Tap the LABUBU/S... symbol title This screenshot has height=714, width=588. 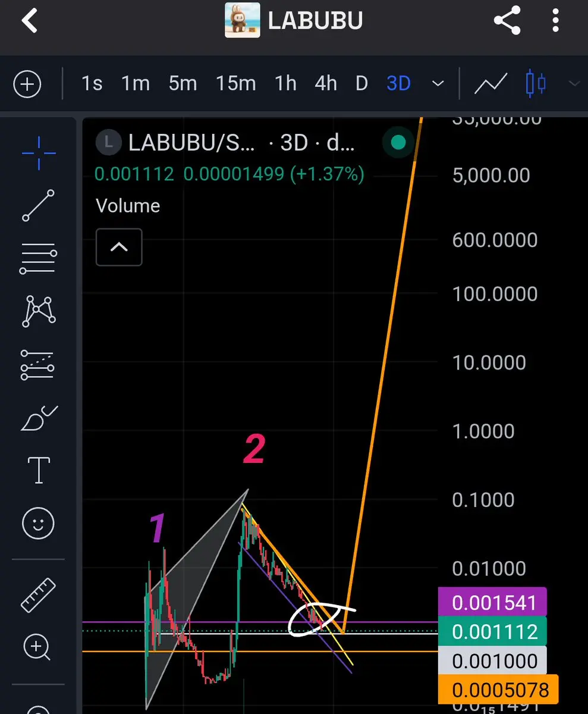(191, 143)
